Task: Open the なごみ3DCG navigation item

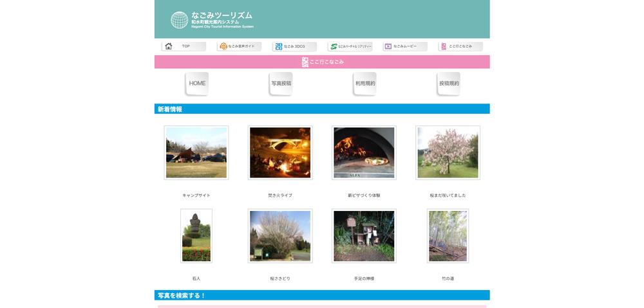Action: [x=294, y=46]
